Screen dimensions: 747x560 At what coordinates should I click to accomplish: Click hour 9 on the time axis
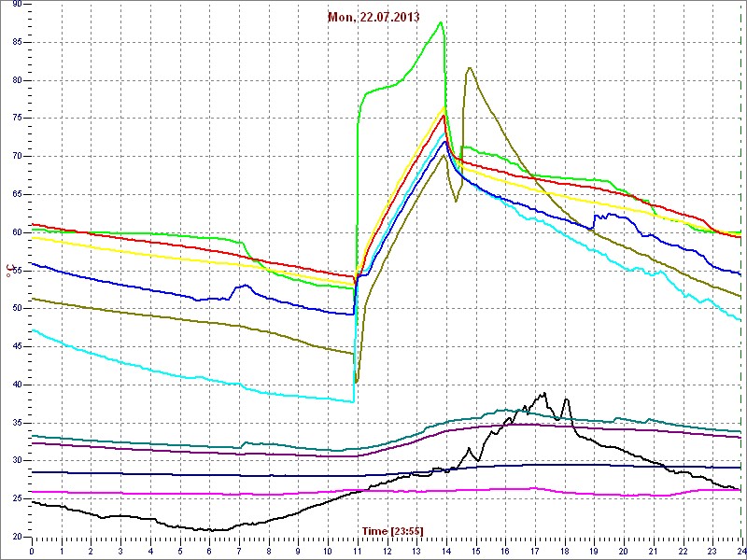(298, 551)
